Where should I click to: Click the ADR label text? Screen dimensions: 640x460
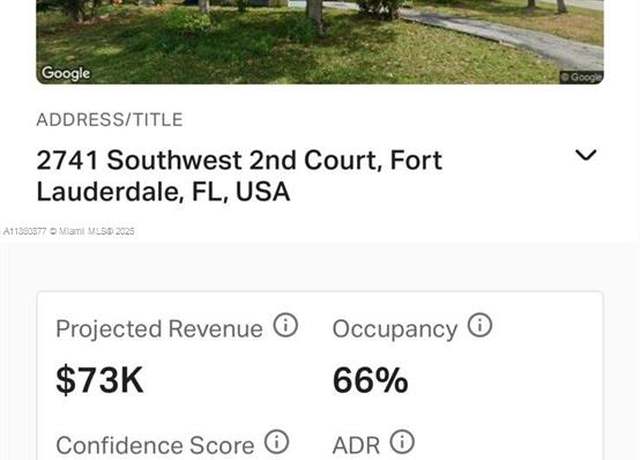click(356, 445)
